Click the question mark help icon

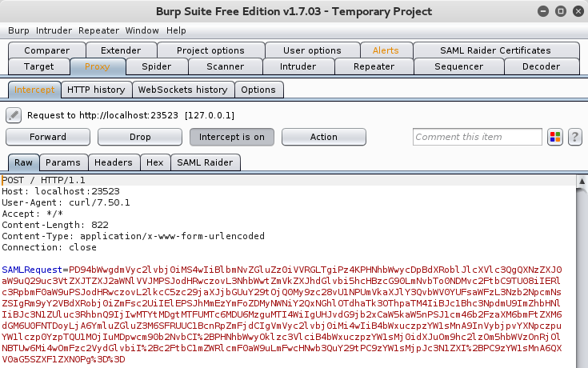575,137
